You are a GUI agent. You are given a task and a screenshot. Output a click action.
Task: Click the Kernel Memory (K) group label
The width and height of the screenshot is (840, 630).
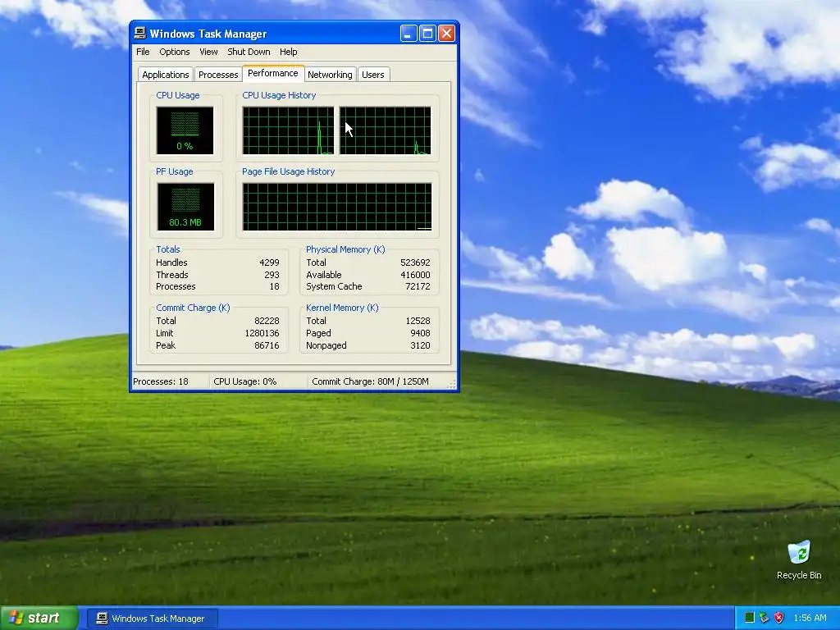pyautogui.click(x=342, y=308)
